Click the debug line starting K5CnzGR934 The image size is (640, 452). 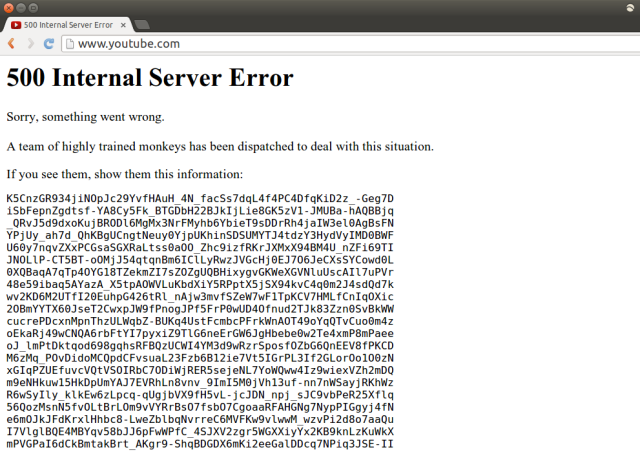pyautogui.click(x=200, y=199)
